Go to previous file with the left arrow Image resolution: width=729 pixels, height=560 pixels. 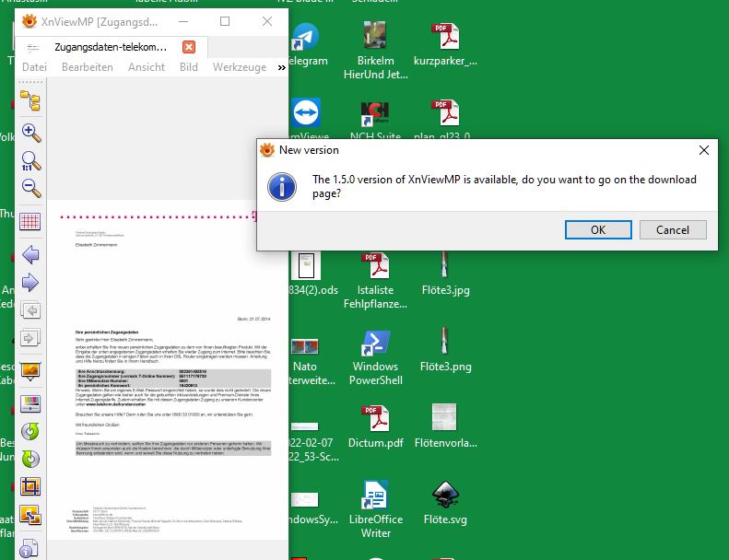pyautogui.click(x=30, y=255)
